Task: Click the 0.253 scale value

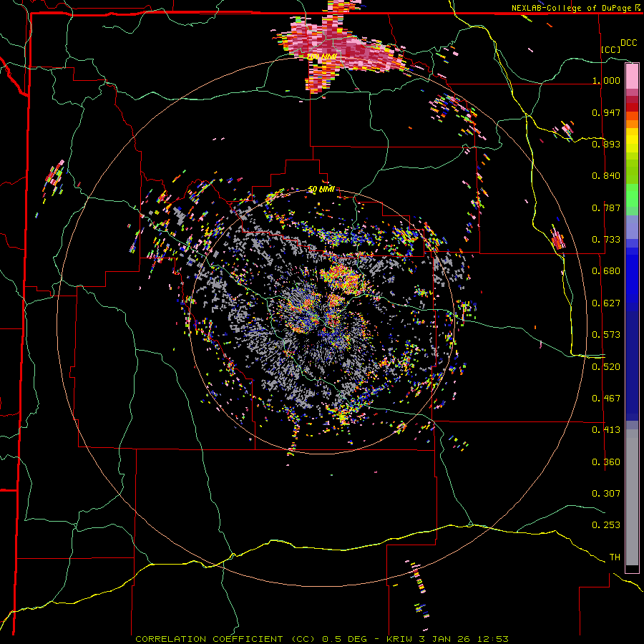Action: point(606,525)
